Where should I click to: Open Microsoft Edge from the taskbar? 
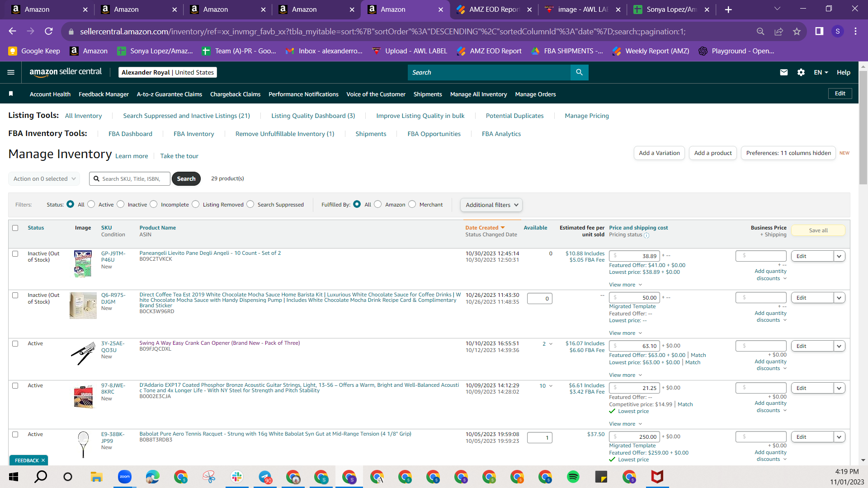tap(152, 477)
